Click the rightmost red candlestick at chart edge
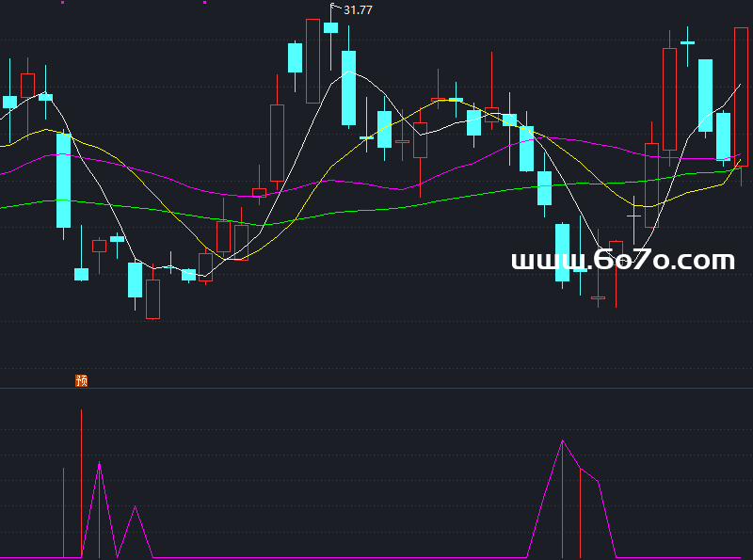This screenshot has width=753, height=560. (x=741, y=94)
